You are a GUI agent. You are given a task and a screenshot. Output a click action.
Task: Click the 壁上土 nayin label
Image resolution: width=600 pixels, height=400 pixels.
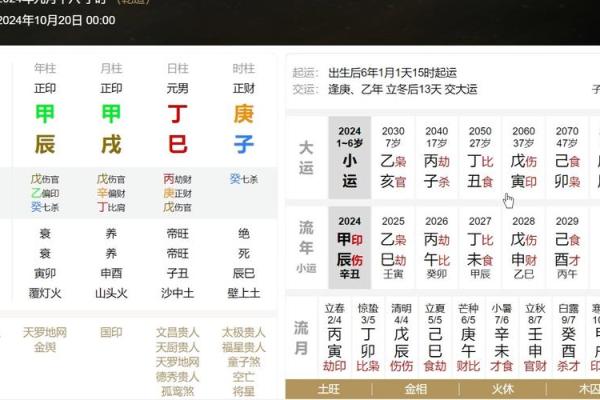(243, 293)
